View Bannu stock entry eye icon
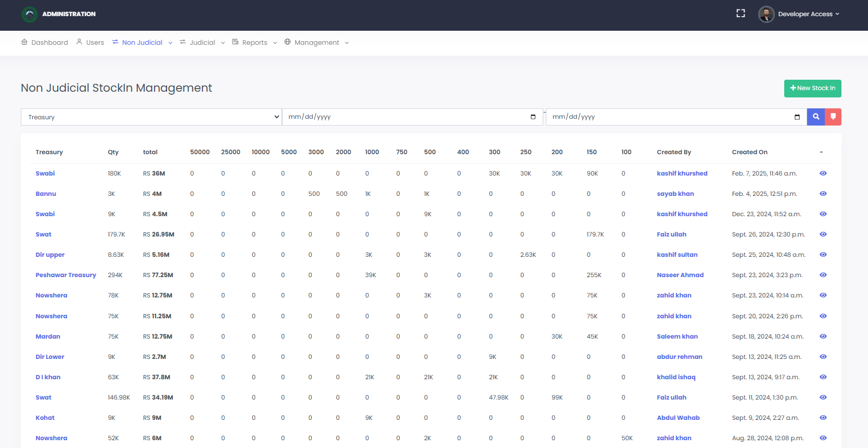Viewport: 868px width, 448px height. tap(823, 194)
